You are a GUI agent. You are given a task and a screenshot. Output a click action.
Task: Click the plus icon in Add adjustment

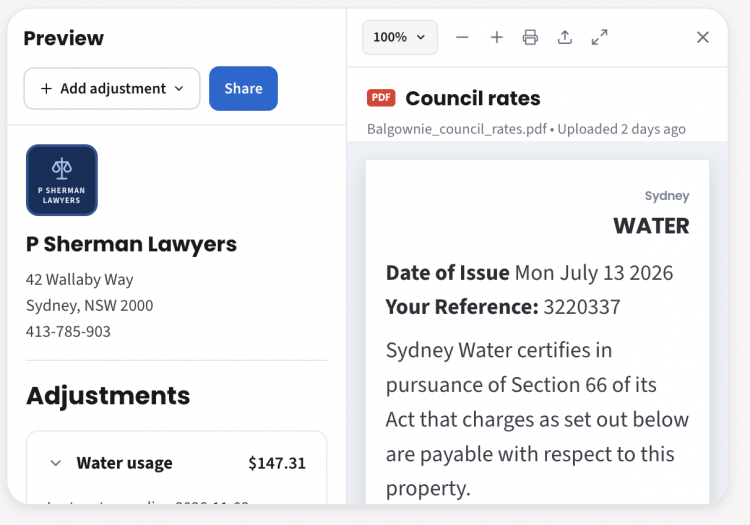point(46,88)
